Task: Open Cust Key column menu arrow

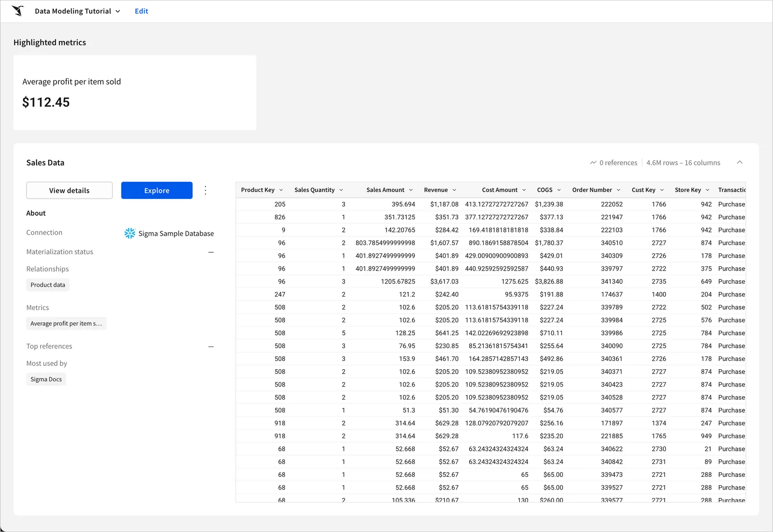Action: click(x=662, y=190)
